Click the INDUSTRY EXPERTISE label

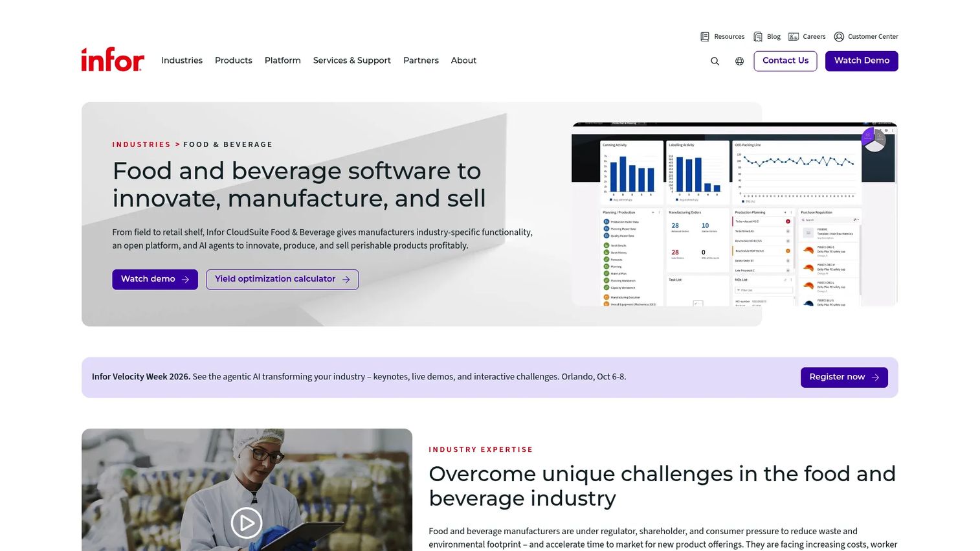480,449
